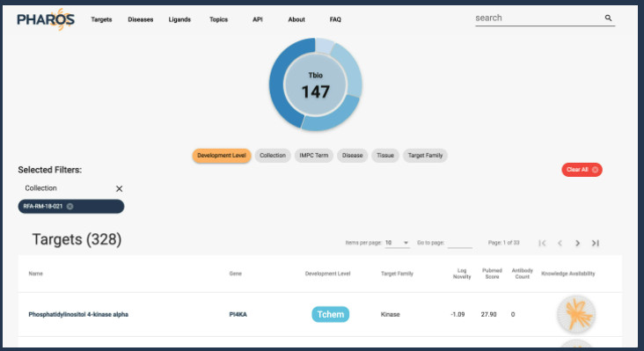Focus the Go to page field
The width and height of the screenshot is (644, 351).
(x=460, y=243)
